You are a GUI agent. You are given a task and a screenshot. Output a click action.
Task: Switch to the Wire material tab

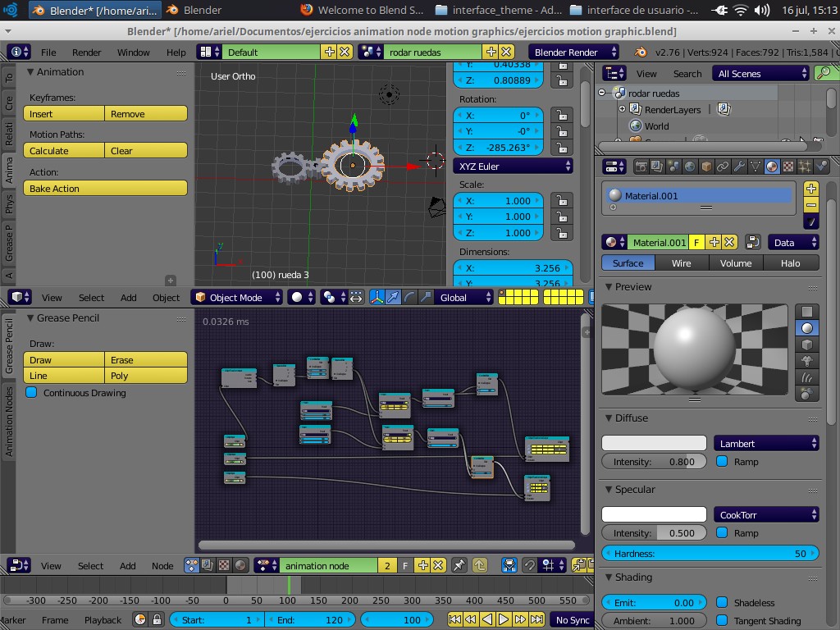(682, 262)
